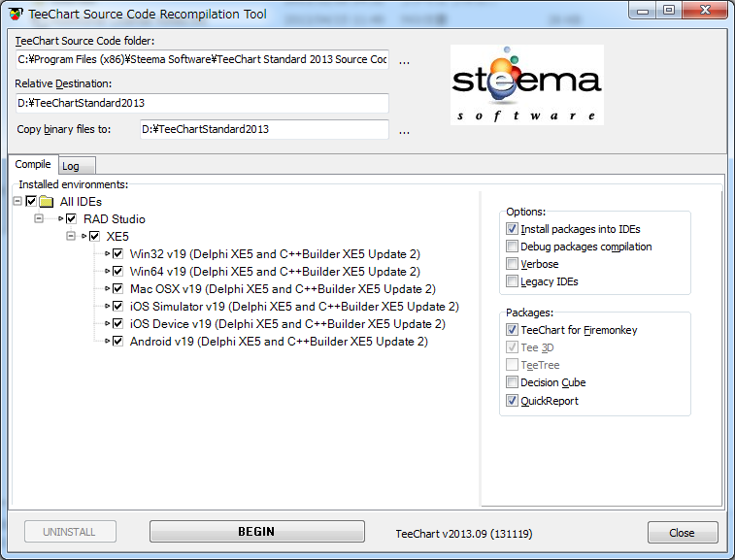The width and height of the screenshot is (735, 560).
Task: Minimize the Recompilation Tool window
Action: (643, 11)
